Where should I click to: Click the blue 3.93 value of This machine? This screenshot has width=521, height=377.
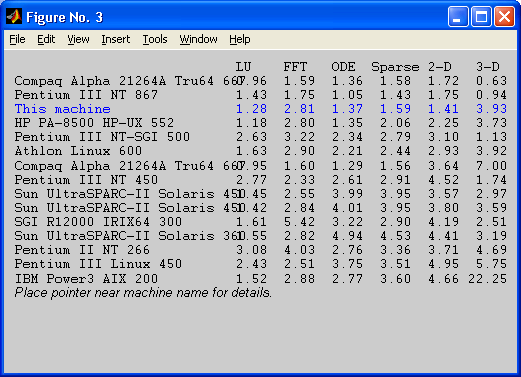[491, 109]
